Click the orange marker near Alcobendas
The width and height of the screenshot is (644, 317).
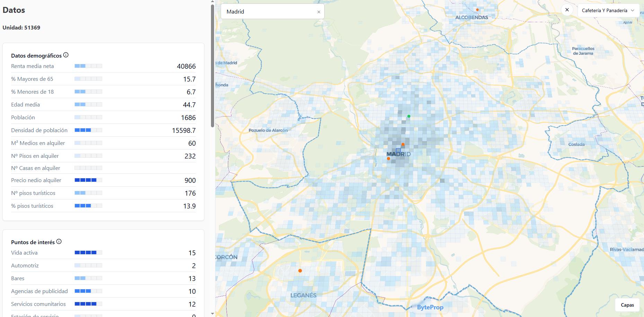(477, 10)
